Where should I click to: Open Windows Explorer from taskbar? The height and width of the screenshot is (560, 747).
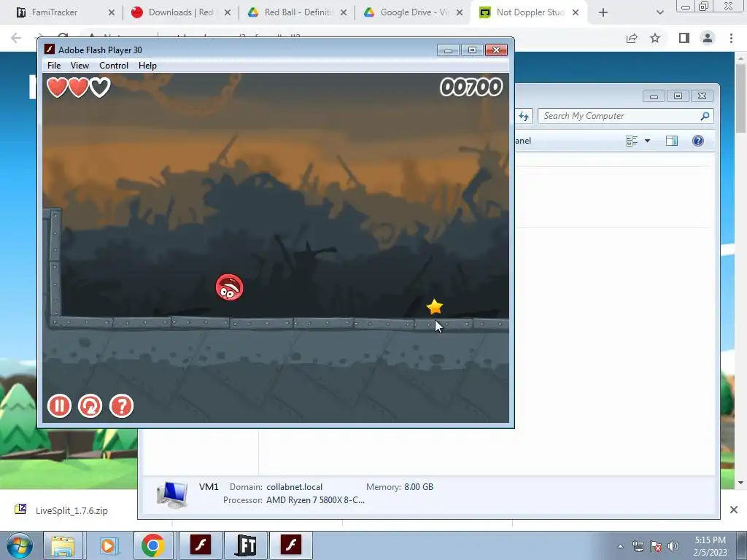coord(63,545)
